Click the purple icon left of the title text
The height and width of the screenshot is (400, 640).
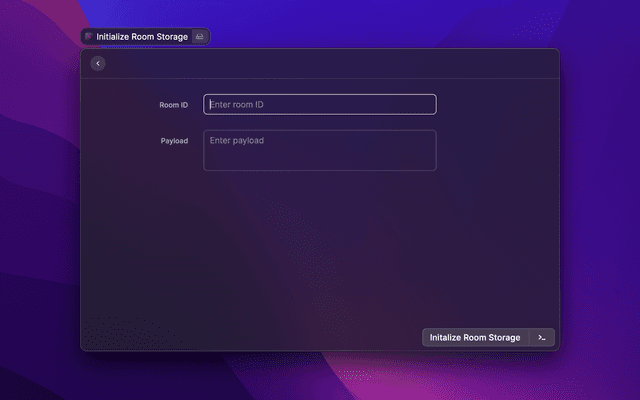(x=89, y=36)
